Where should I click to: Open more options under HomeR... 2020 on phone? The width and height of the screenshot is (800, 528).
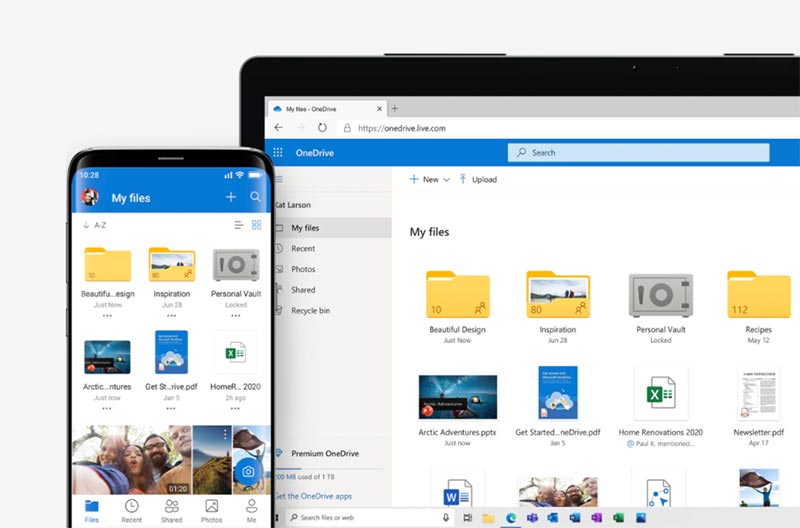(x=235, y=409)
